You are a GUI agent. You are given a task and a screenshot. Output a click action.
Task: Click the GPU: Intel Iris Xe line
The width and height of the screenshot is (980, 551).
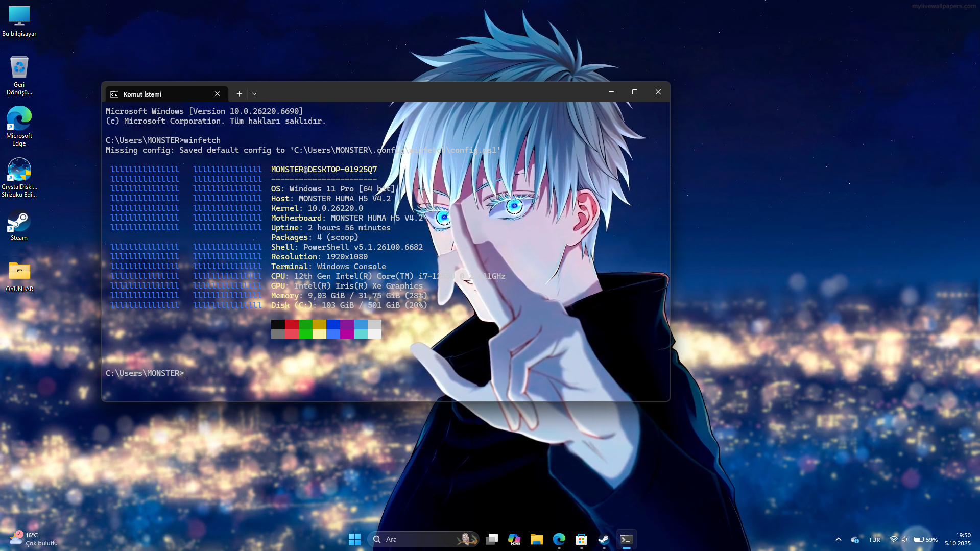[347, 285]
